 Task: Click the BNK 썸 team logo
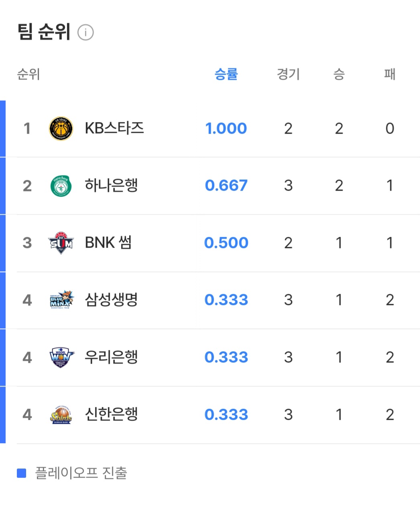[x=61, y=243]
